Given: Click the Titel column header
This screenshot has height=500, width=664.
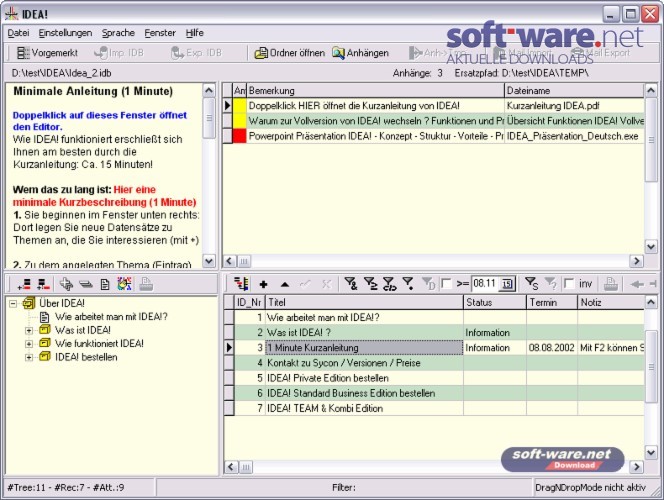Looking at the screenshot, I should [364, 302].
